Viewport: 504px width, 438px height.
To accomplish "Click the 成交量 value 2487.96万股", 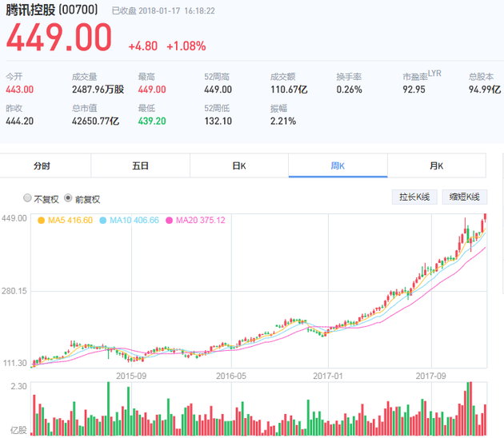I will (x=98, y=90).
